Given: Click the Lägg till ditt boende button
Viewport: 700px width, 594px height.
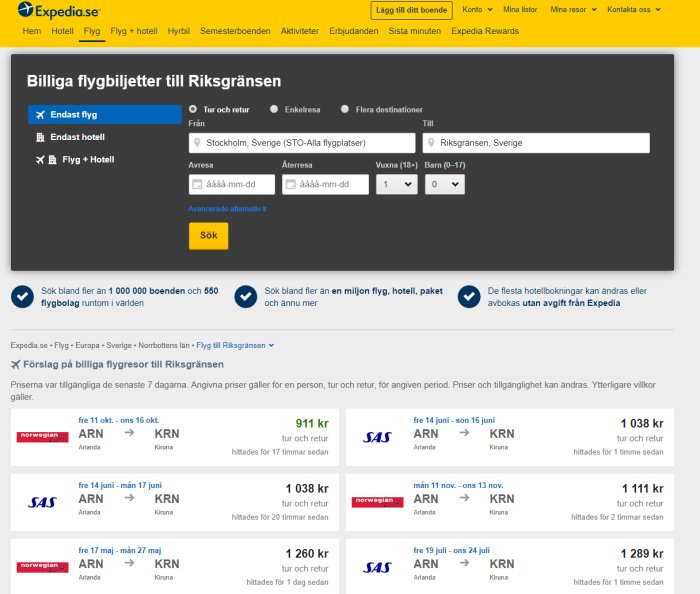Looking at the screenshot, I should 412,10.
